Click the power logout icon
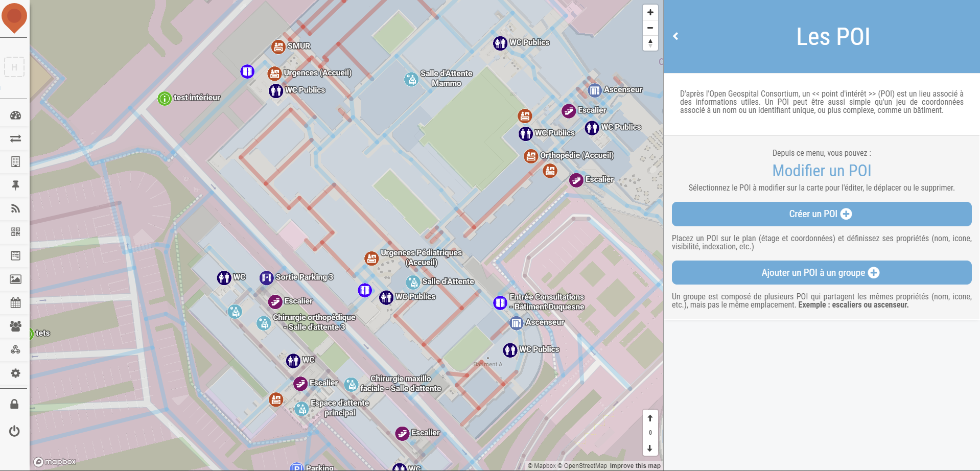 pyautogui.click(x=14, y=431)
